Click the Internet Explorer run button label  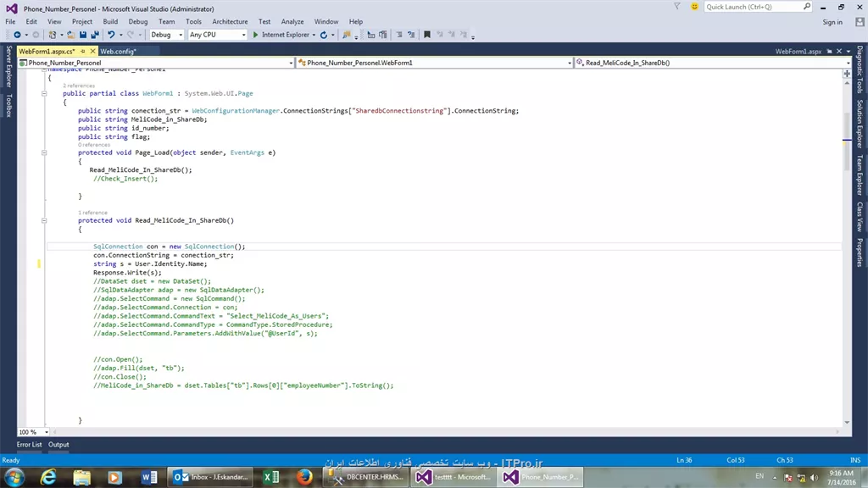pos(285,35)
